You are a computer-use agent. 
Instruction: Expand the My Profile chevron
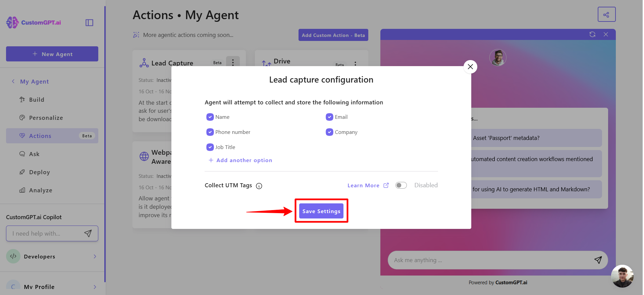(x=95, y=287)
